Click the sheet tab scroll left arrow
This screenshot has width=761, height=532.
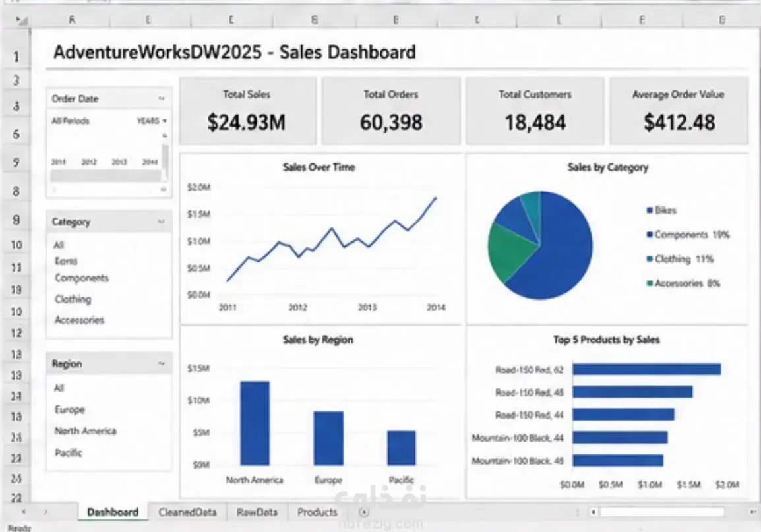click(x=24, y=512)
